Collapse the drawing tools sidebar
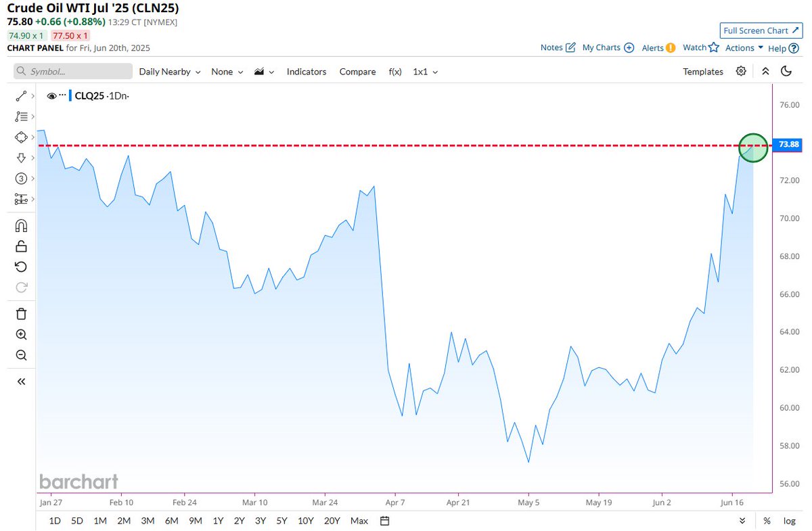 click(20, 382)
